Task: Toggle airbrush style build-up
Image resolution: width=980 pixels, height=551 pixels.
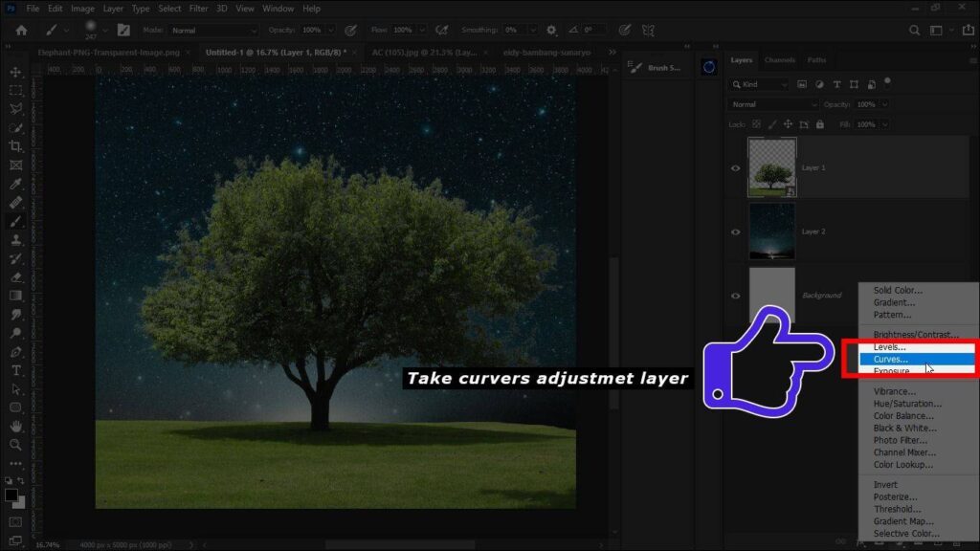Action: pos(442,30)
